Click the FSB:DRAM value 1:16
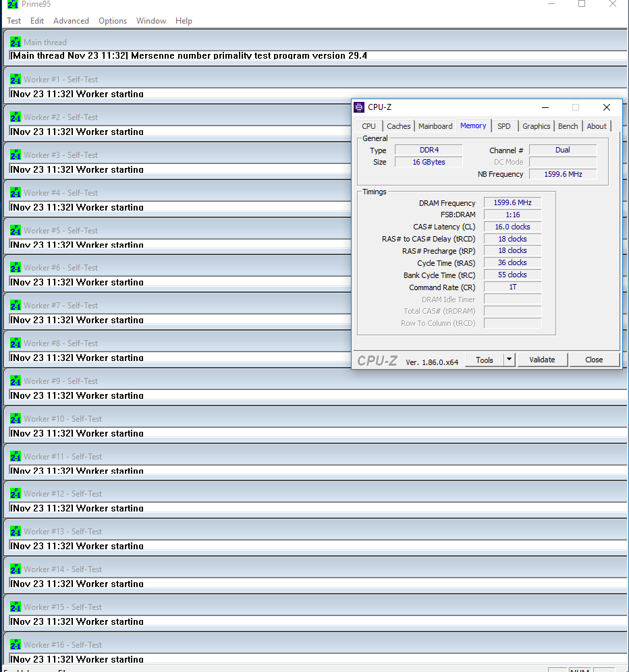 pyautogui.click(x=512, y=215)
